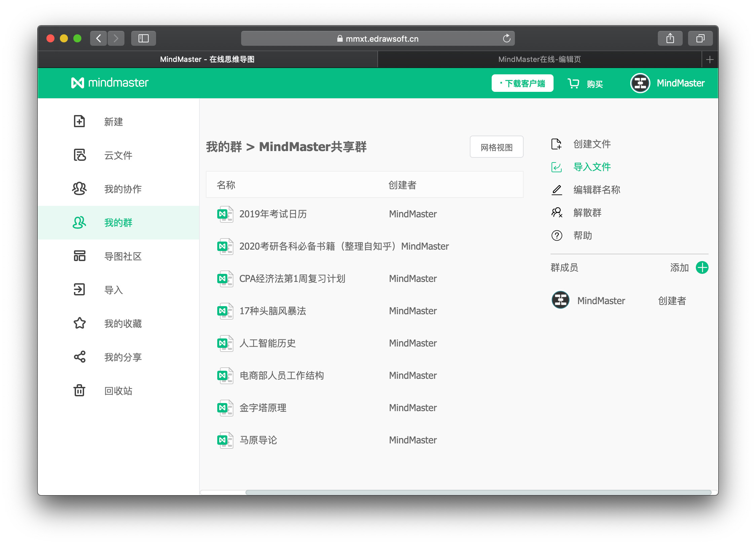The height and width of the screenshot is (545, 756).
Task: Reload the page with refresh icon
Action: click(x=506, y=38)
